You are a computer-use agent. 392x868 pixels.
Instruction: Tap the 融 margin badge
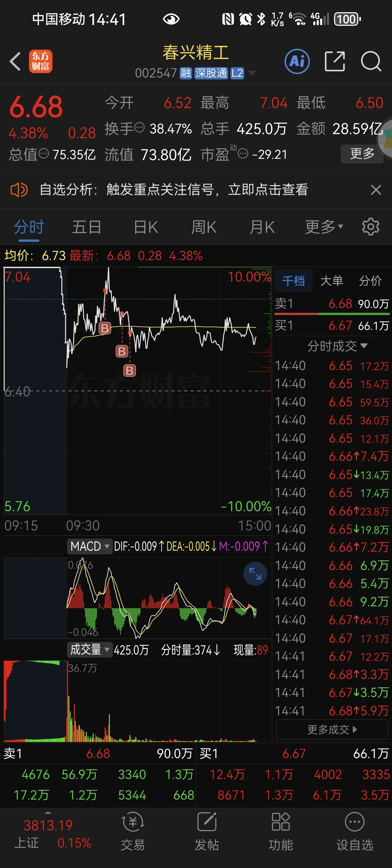tap(186, 73)
